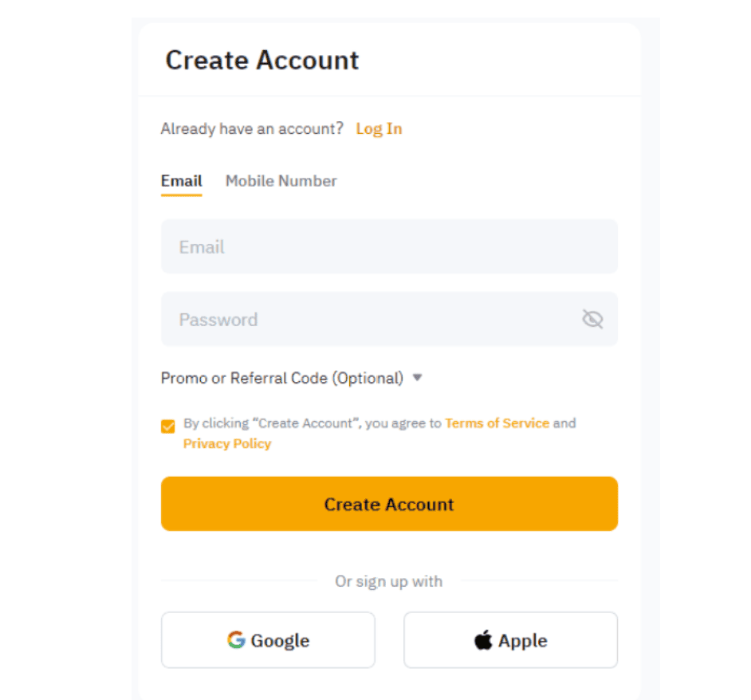Open the Terms of Service link
Image resolution: width=751 pixels, height=700 pixels.
click(x=497, y=423)
